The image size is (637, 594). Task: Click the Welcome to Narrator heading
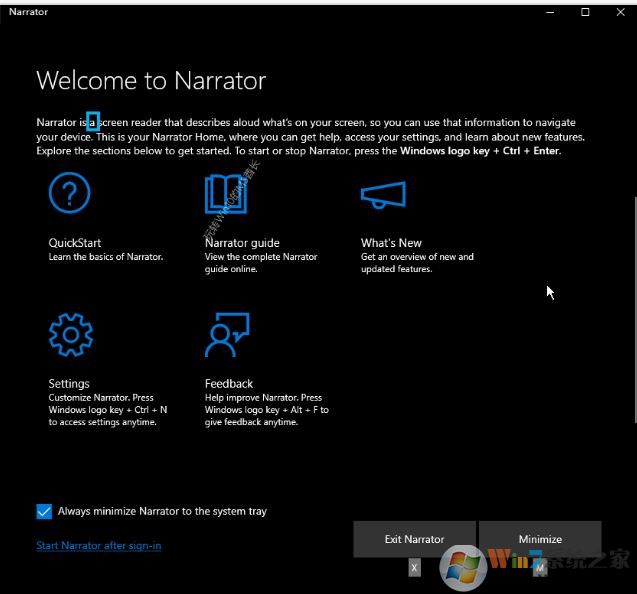pos(151,80)
